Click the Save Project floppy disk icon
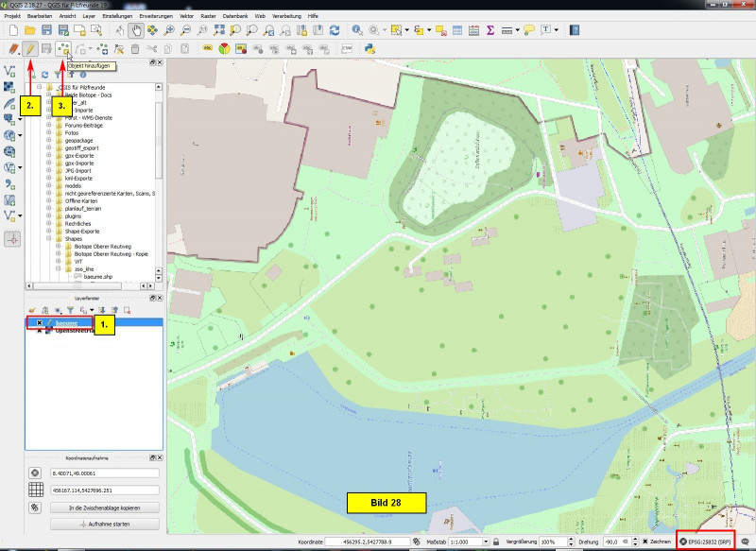756x551 pixels. click(46, 30)
